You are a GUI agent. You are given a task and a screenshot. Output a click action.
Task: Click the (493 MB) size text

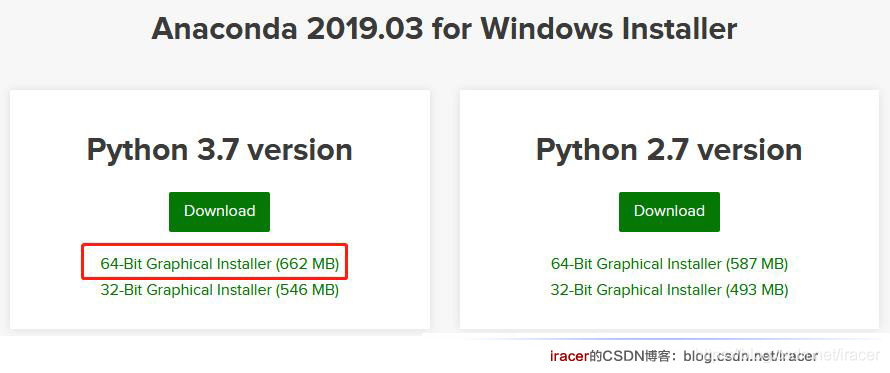pos(757,290)
